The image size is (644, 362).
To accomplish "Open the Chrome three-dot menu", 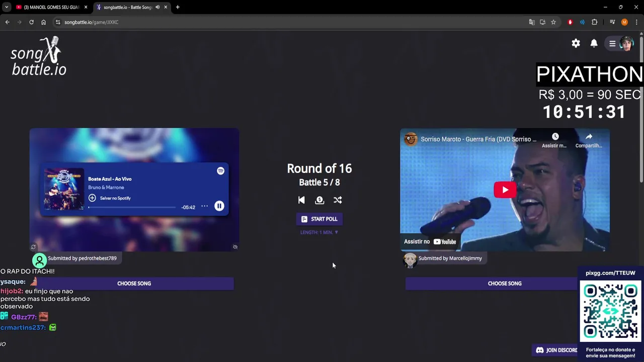I will [x=636, y=22].
